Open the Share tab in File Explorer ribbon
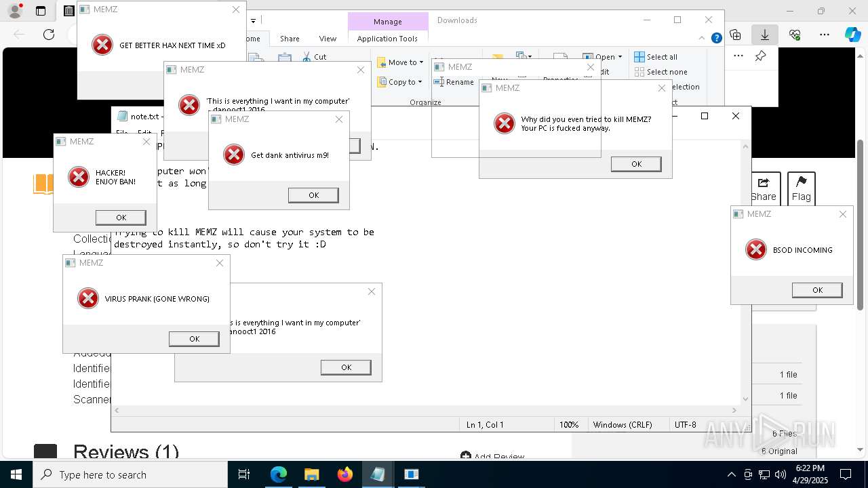This screenshot has height=488, width=868. point(290,39)
